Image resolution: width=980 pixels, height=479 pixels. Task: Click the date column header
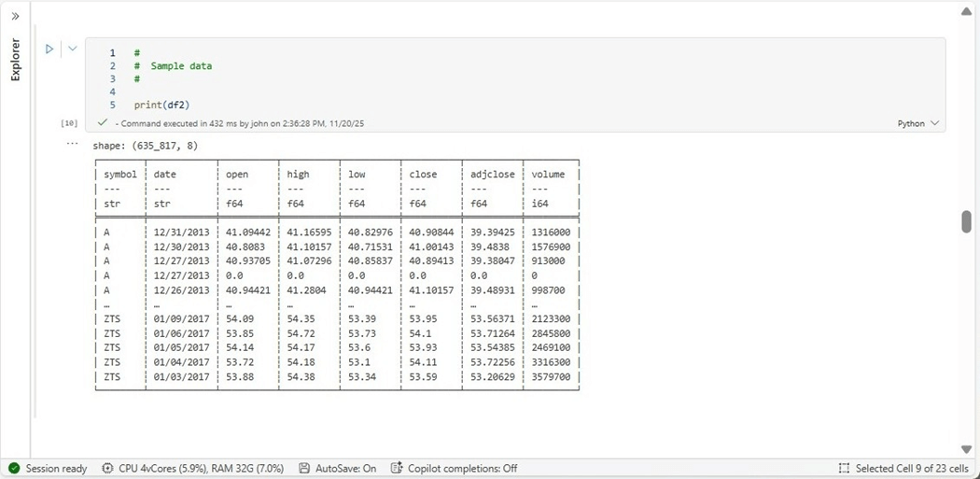pos(163,175)
